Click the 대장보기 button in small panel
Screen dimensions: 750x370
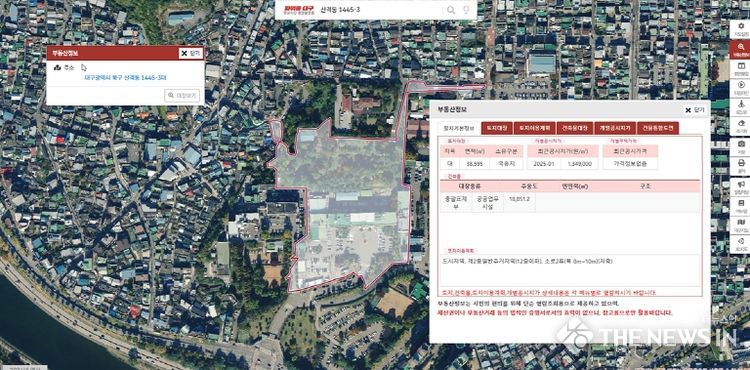(182, 96)
